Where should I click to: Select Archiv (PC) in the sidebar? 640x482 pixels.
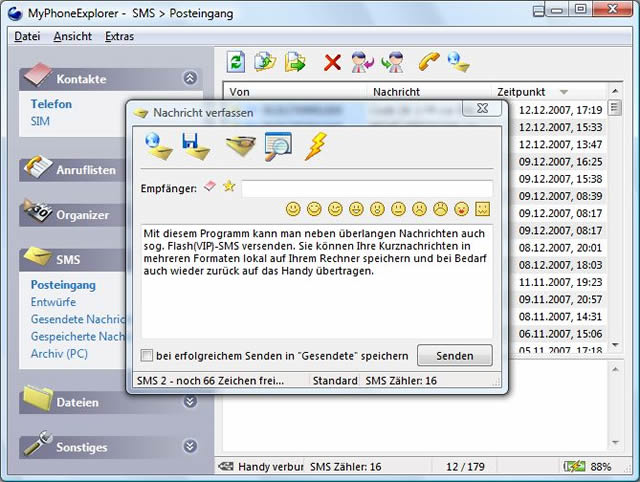[59, 353]
